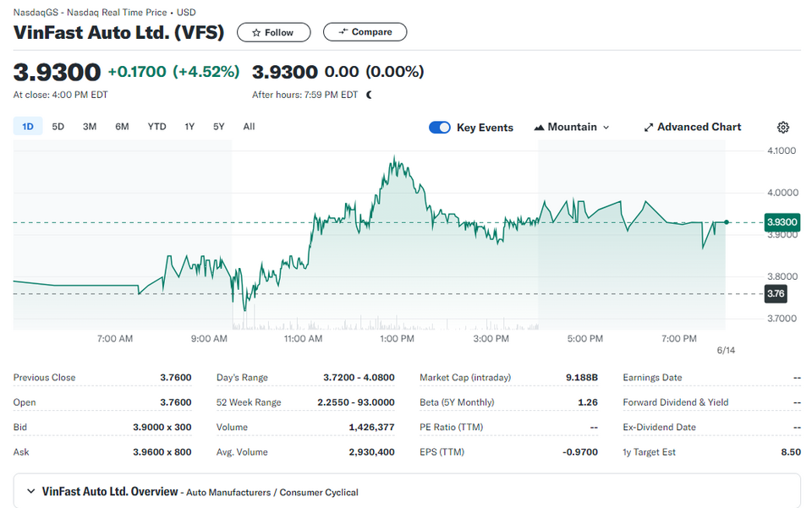This screenshot has height=508, width=812.
Task: Select the 1D time range tab
Action: point(27,127)
